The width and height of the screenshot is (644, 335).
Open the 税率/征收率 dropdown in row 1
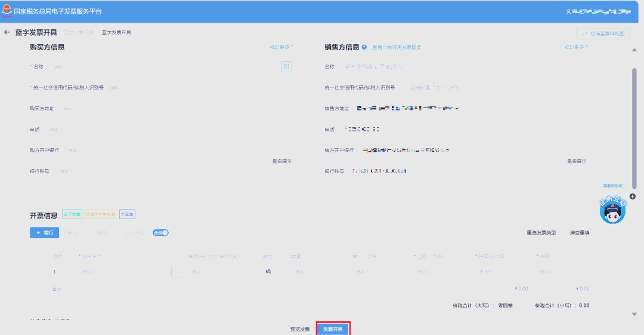[502, 272]
